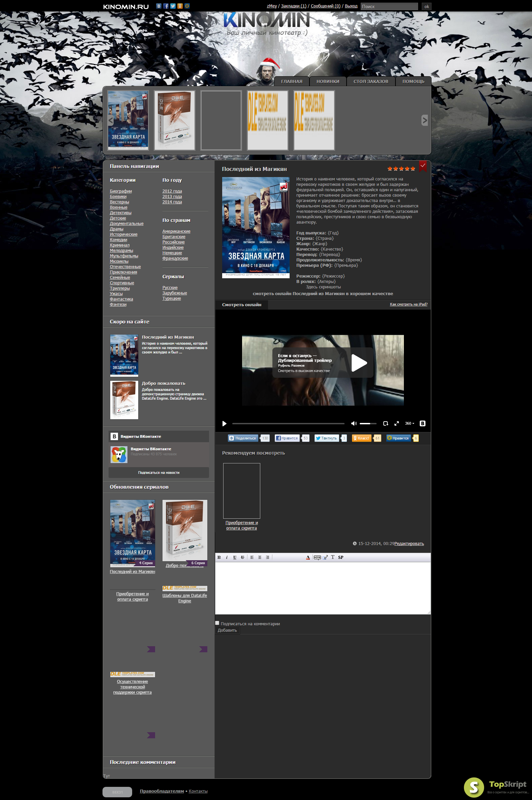The height and width of the screenshot is (800, 532).
Task: Open the Facebook icon in top bar
Action: coord(166,6)
